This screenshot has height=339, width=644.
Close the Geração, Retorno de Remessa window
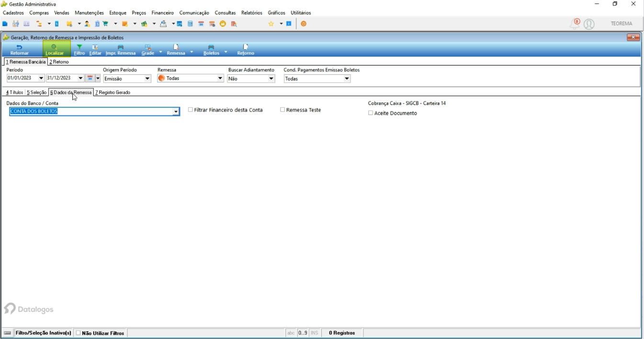pos(633,37)
